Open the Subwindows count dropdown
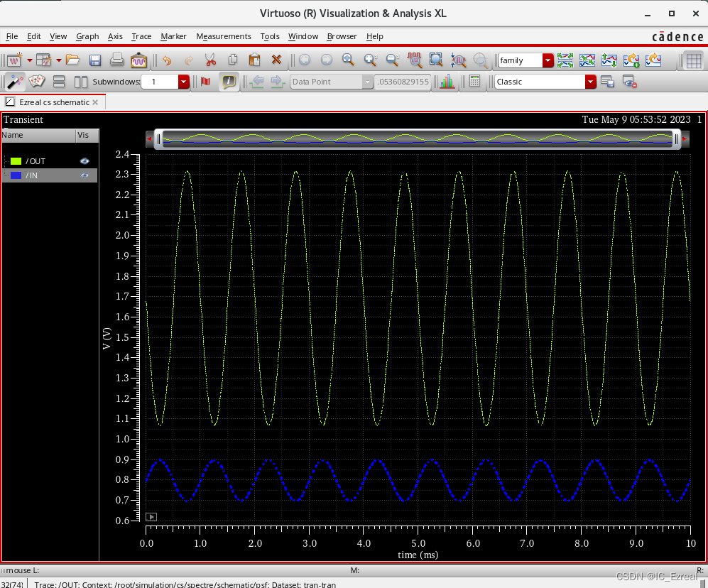 (184, 82)
